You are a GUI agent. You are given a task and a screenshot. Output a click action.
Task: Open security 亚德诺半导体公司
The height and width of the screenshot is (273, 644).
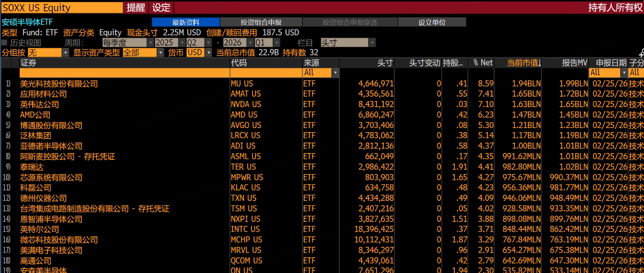coord(51,146)
